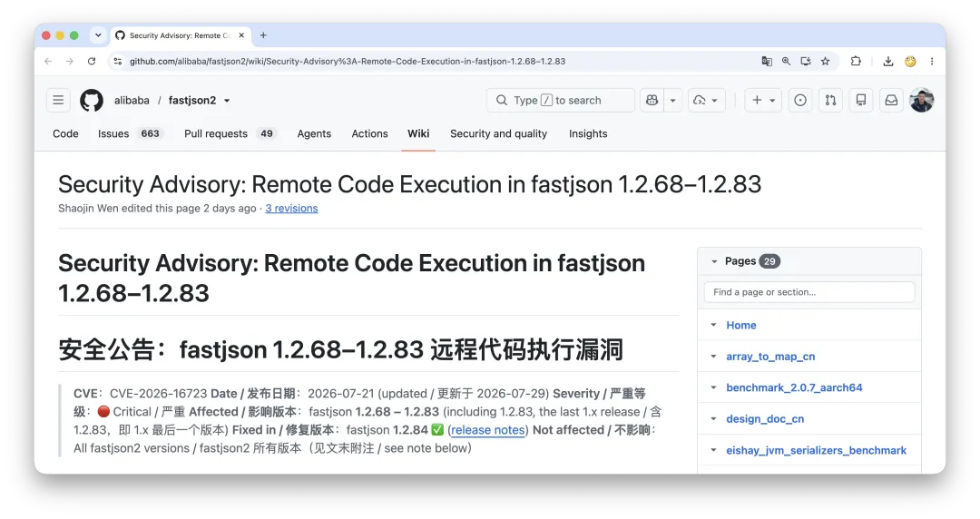View site information icon in address bar
980x519 pixels.
pyautogui.click(x=117, y=62)
